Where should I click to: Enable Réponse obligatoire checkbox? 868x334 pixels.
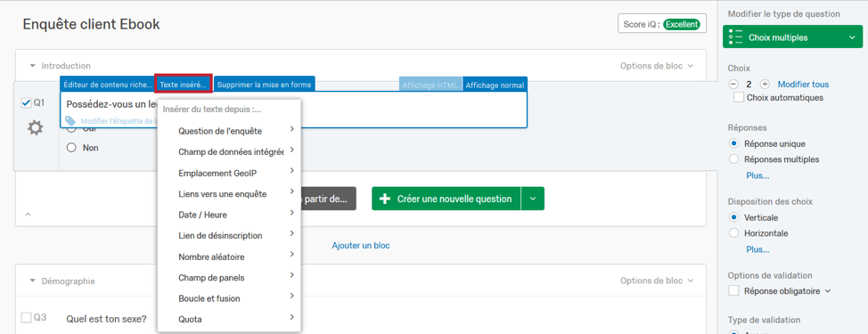734,291
